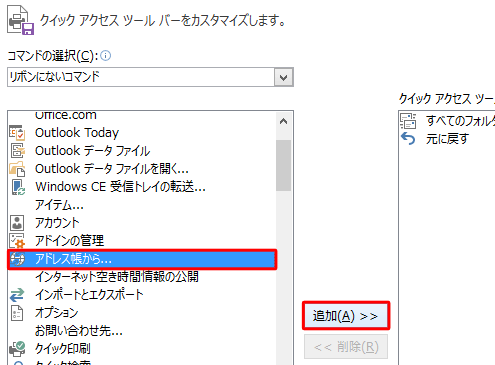495x365 pixels.
Task: Click the Outlook データ ファイル icon
Action: coord(17,151)
